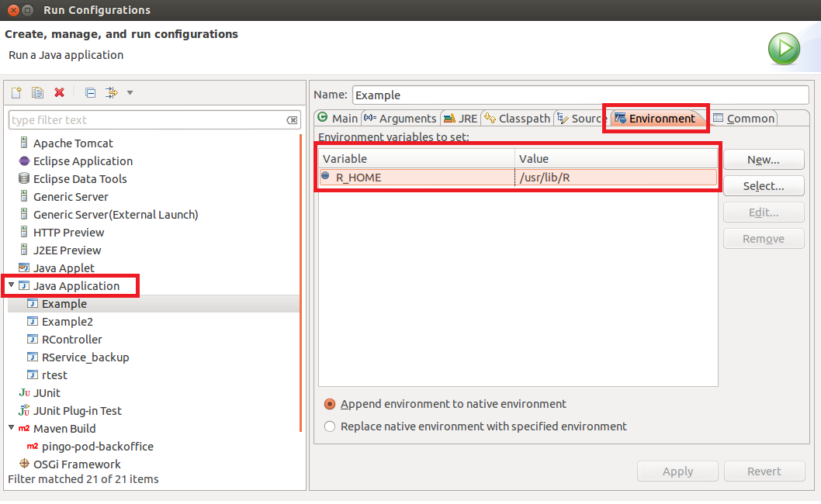821x504 pixels.
Task: Select the JUnit configuration type
Action: [47, 392]
